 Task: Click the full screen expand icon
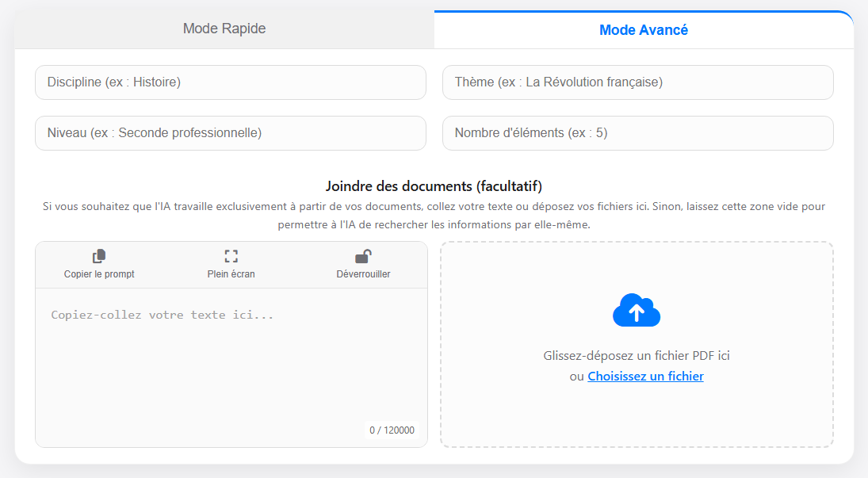click(x=231, y=256)
